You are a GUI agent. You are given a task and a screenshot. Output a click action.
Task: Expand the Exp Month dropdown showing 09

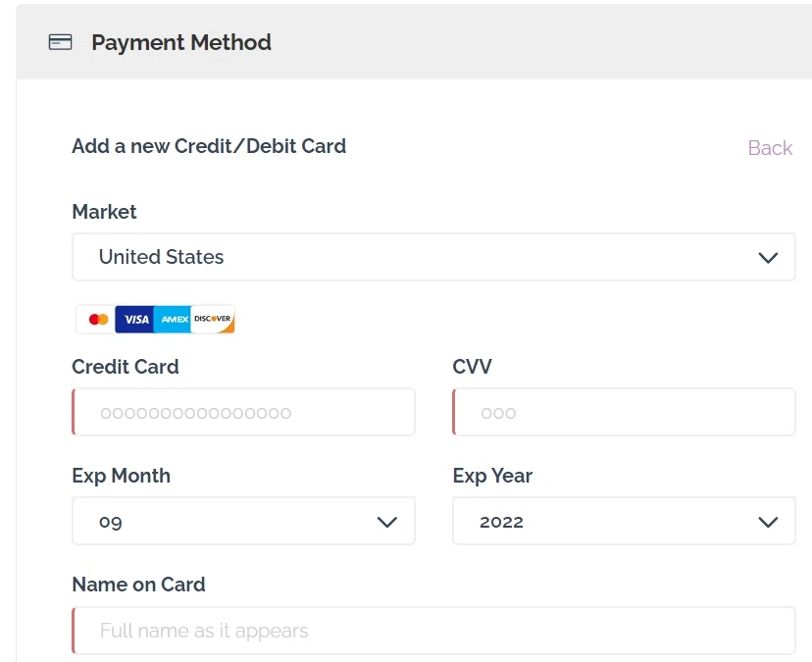[x=242, y=522]
